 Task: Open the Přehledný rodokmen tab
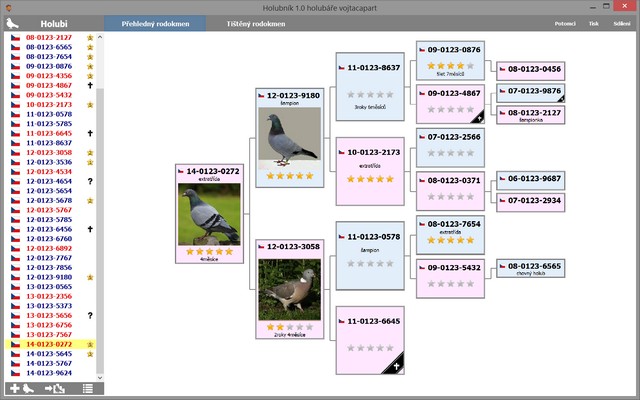pyautogui.click(x=155, y=22)
